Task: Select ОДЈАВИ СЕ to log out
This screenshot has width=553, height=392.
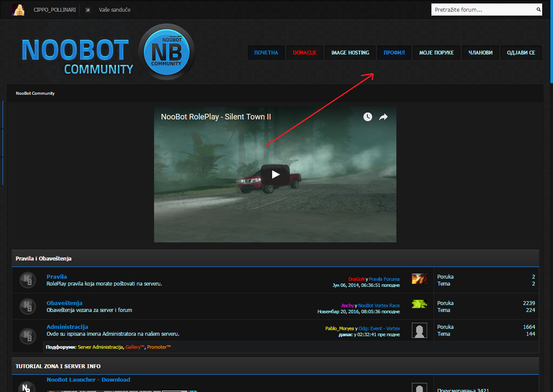Action: point(521,53)
